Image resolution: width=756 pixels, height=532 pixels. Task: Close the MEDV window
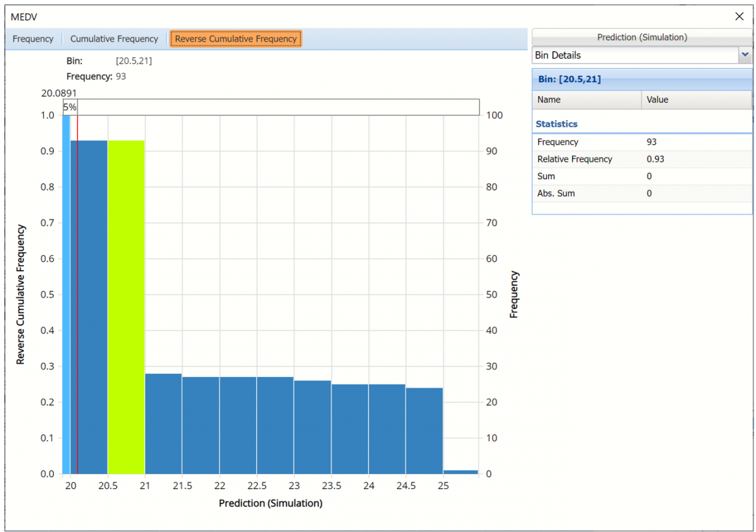740,16
